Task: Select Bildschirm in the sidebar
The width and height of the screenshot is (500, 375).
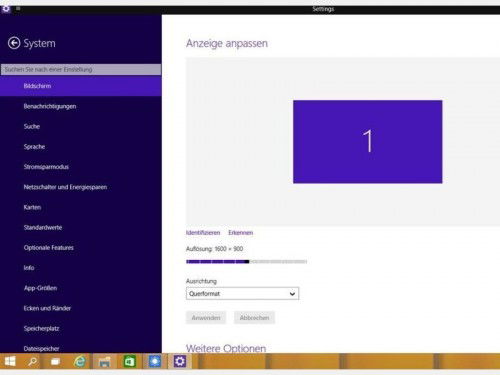Action: pyautogui.click(x=81, y=86)
